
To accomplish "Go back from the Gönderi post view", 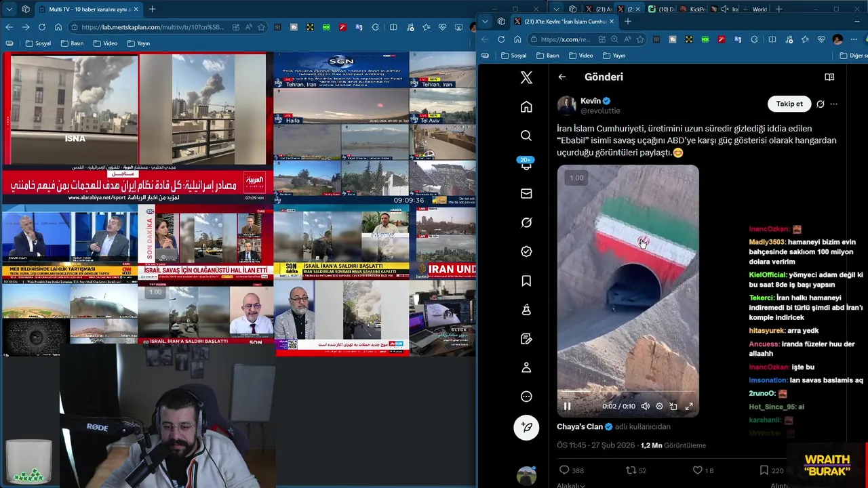I will coord(562,77).
